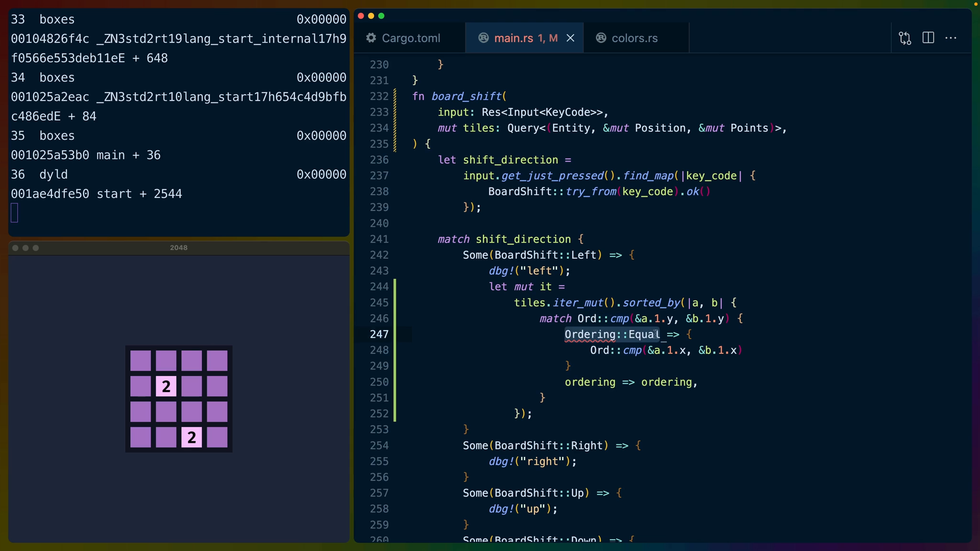Screen dimensions: 980x551
Task: Close the main.rs tab
Action: tap(570, 38)
